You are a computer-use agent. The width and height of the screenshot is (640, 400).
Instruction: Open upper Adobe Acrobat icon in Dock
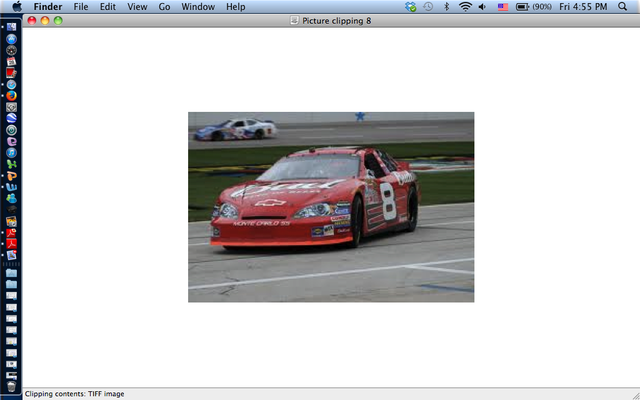pyautogui.click(x=11, y=233)
